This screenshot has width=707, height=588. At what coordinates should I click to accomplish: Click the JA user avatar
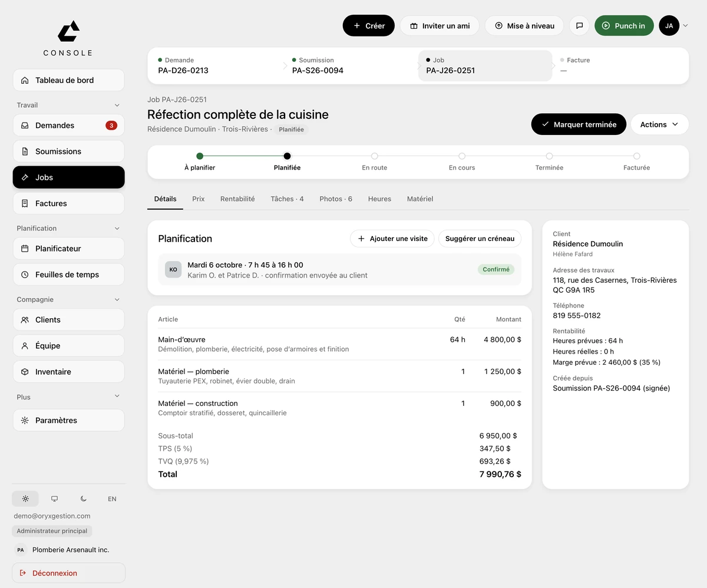[669, 26]
